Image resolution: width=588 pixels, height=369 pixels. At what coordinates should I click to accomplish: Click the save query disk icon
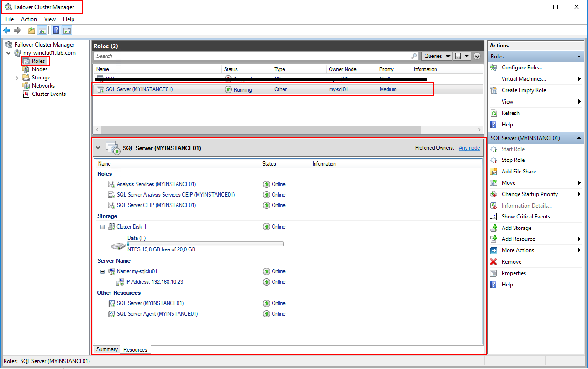458,56
